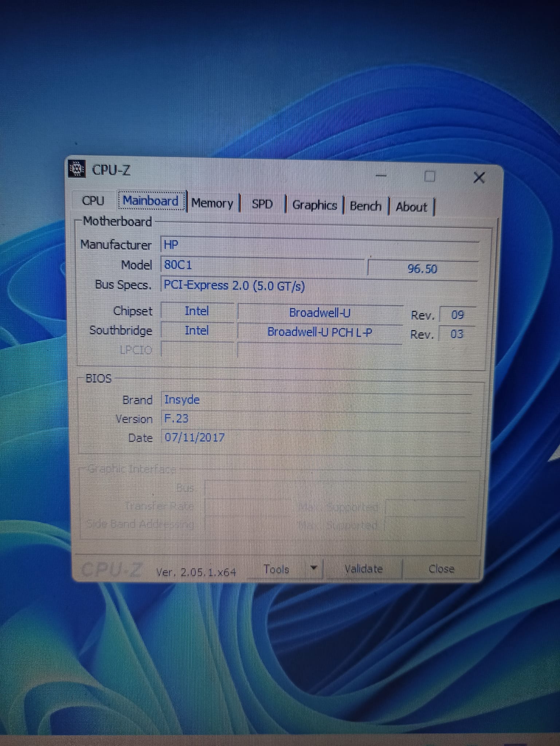560x746 pixels.
Task: Go to the About tab
Action: [x=411, y=207]
